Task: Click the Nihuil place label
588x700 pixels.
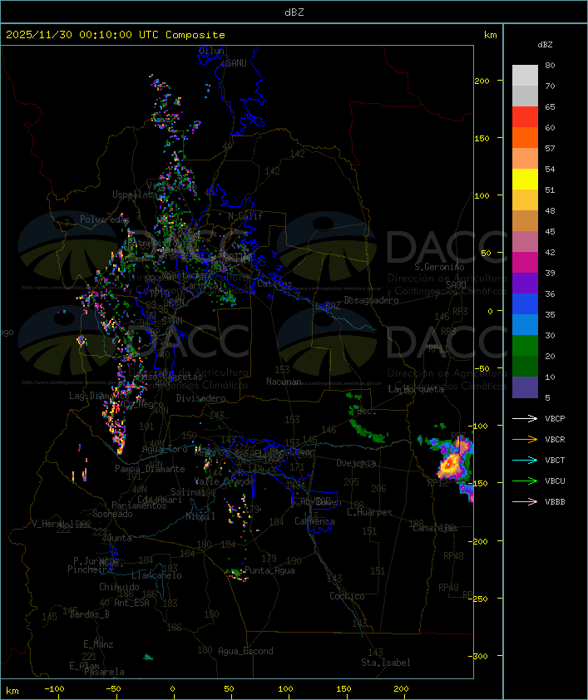Action: pyautogui.click(x=200, y=516)
